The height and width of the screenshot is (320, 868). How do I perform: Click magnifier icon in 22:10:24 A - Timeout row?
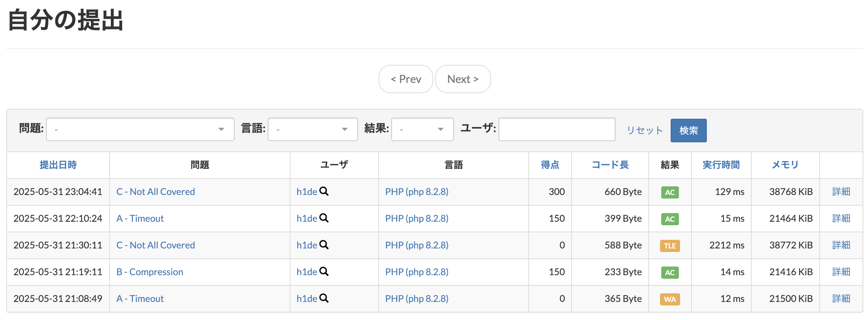tap(324, 218)
